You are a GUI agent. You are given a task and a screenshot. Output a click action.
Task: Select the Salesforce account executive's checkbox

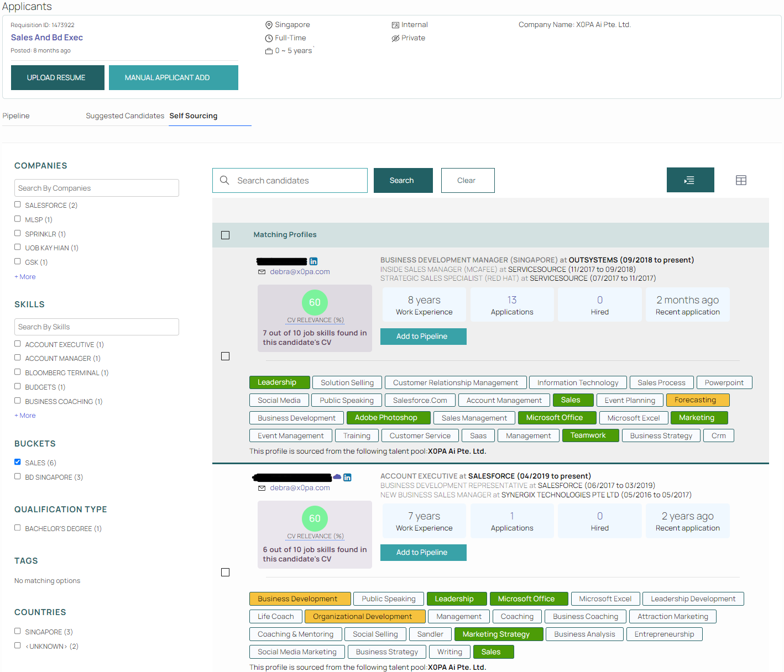225,573
